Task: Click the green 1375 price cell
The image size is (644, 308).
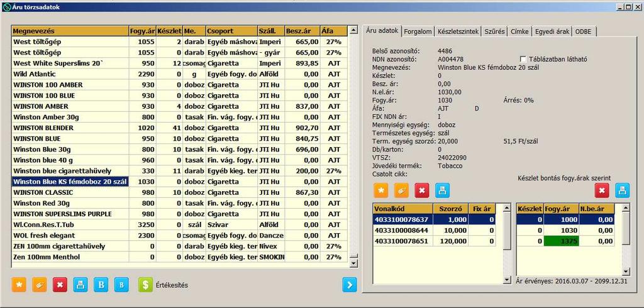Action: coord(561,241)
